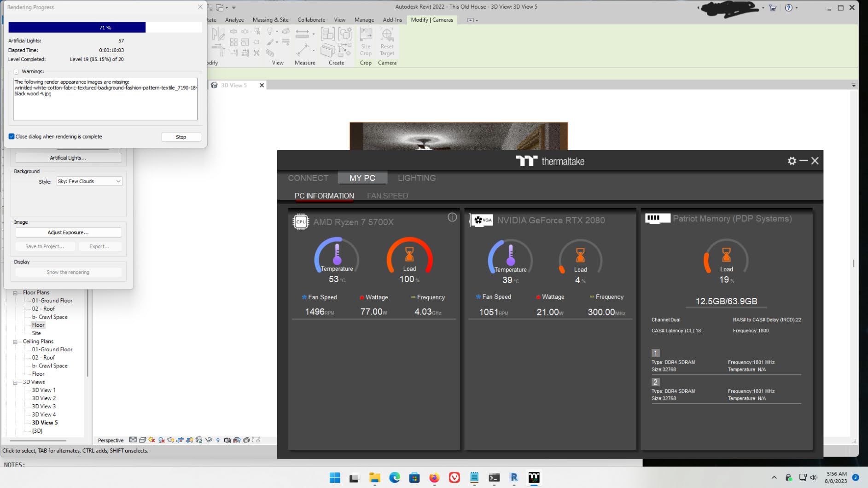
Task: Uncheck Close dialog when rendering is complete
Action: tap(12, 137)
